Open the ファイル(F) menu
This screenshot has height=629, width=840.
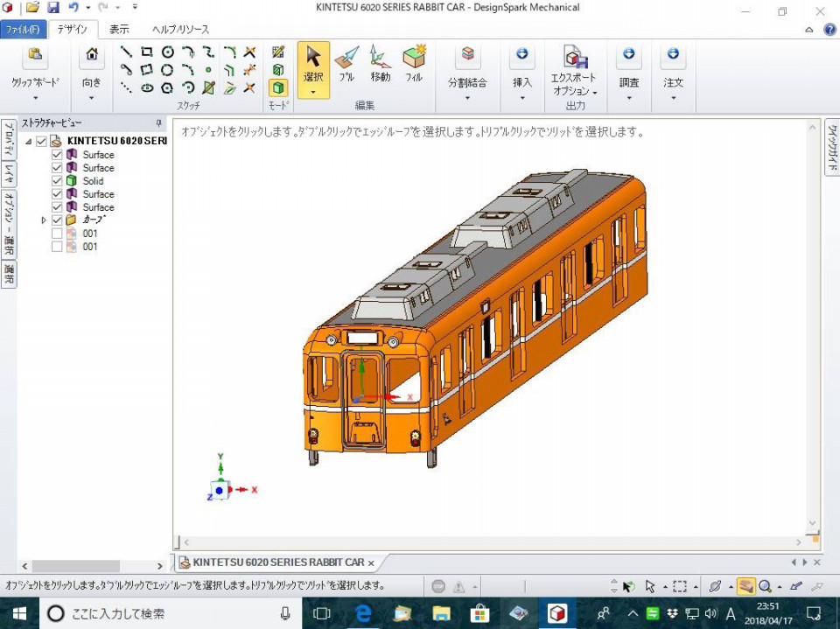(23, 30)
